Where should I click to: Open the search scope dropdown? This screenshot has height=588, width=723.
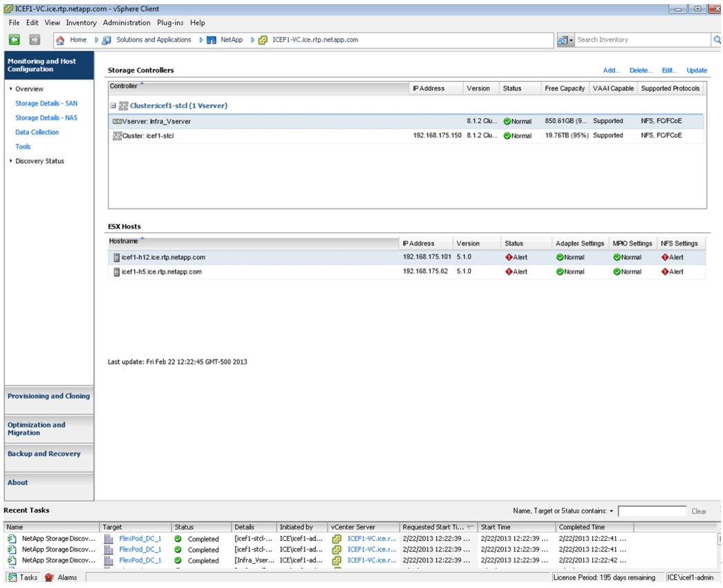click(x=566, y=40)
